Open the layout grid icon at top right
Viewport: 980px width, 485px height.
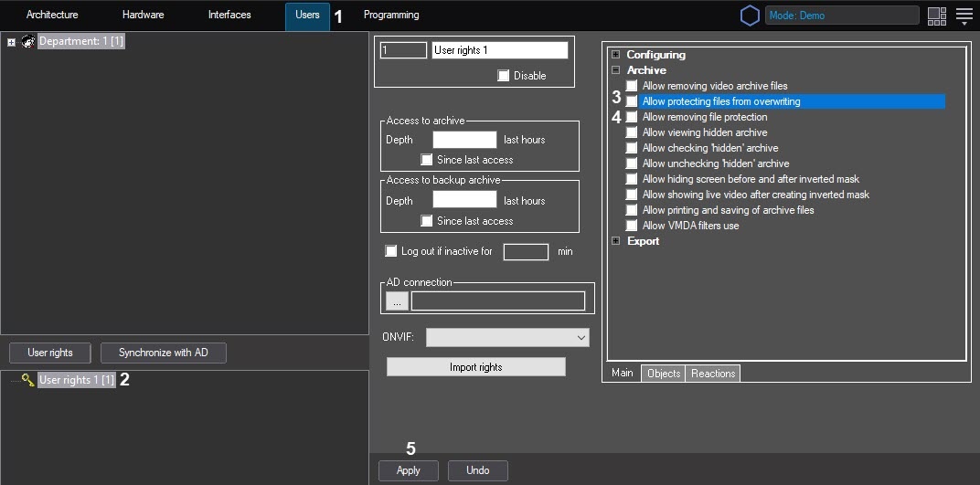point(936,16)
